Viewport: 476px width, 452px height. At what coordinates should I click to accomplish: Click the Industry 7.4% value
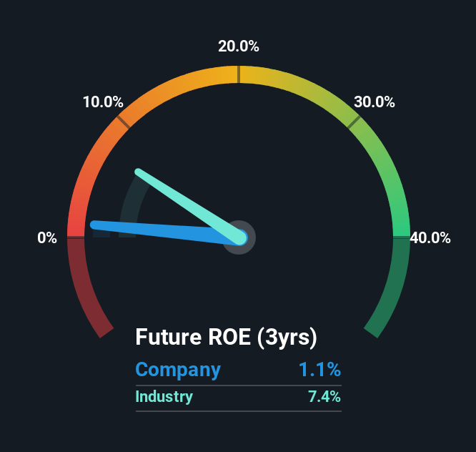click(x=324, y=397)
